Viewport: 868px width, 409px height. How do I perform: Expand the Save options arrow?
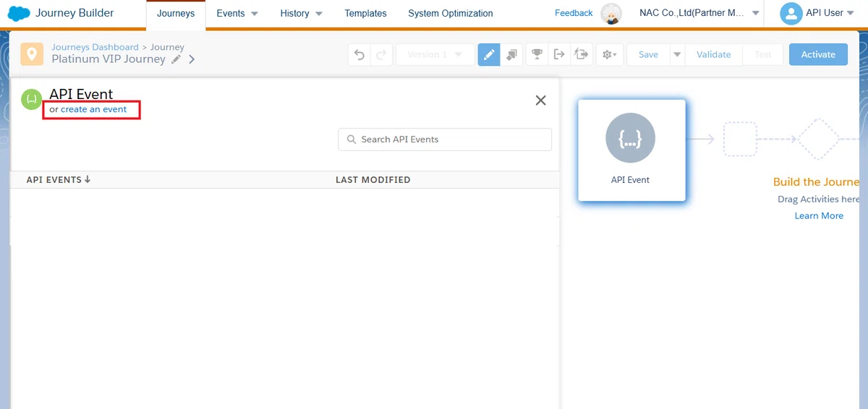pos(678,55)
